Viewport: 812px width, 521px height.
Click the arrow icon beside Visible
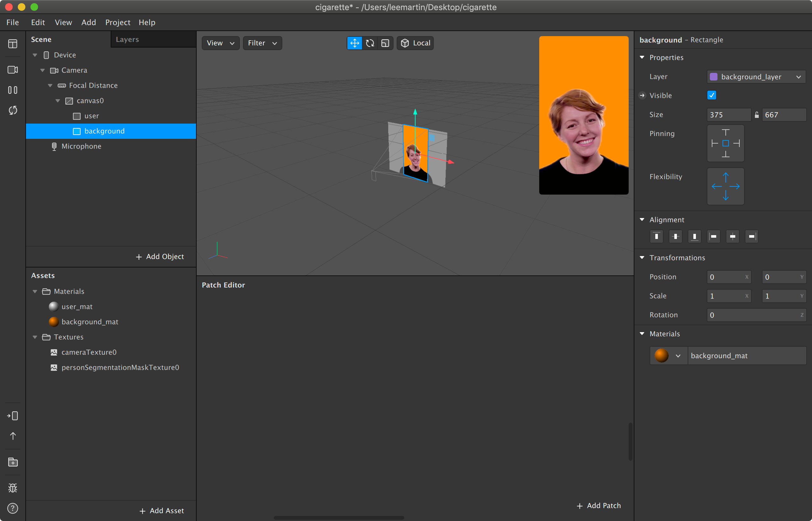click(x=642, y=95)
